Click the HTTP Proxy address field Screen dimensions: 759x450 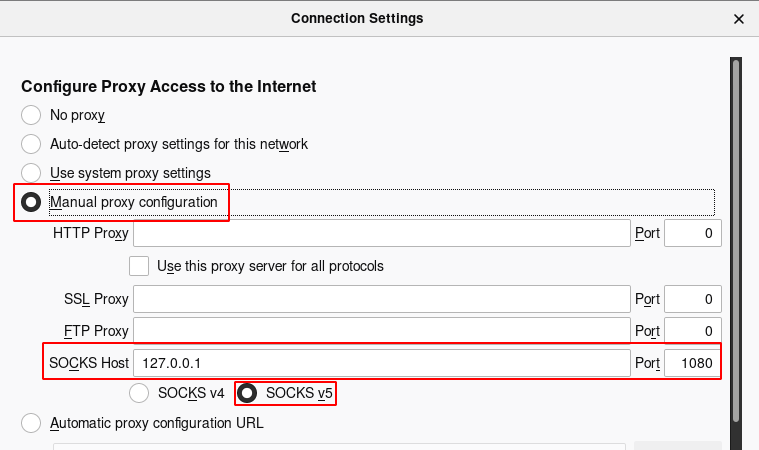(381, 234)
